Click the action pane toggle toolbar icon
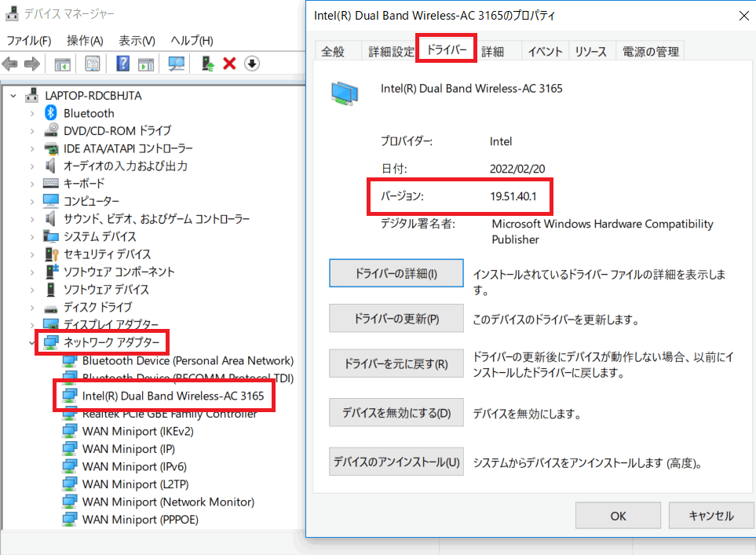 tap(145, 64)
